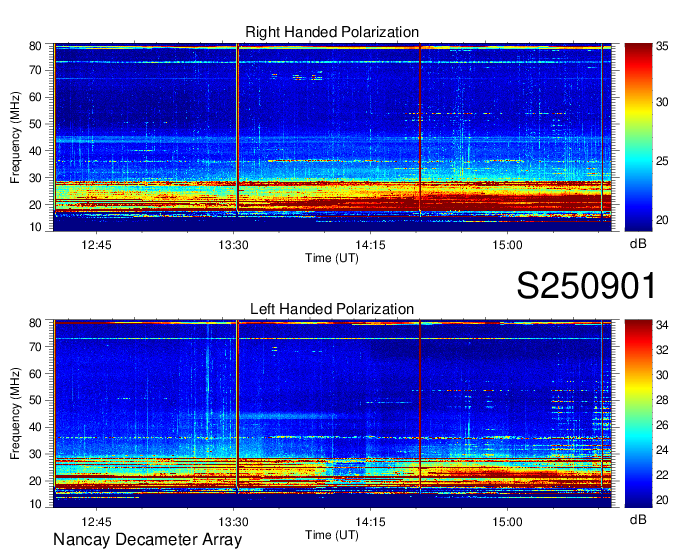Screen dimensions: 680x552
Task: Click the 30 value on the lower color bar
Action: click(662, 375)
